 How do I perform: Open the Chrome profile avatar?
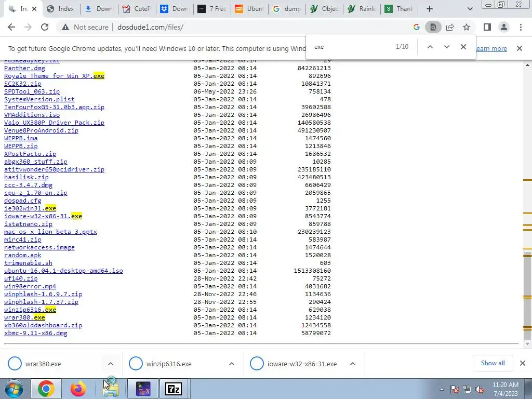504,27
